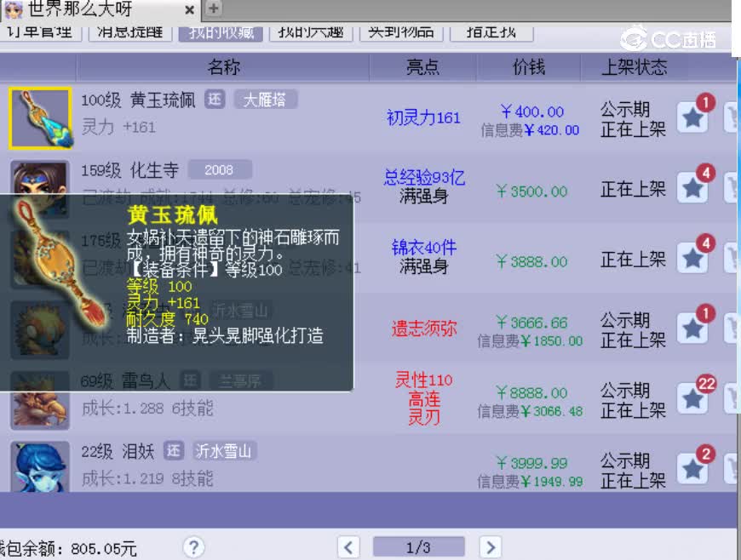Click 制造者：晃头晃脚强化打造 in tooltip
741x560 pixels.
click(225, 335)
